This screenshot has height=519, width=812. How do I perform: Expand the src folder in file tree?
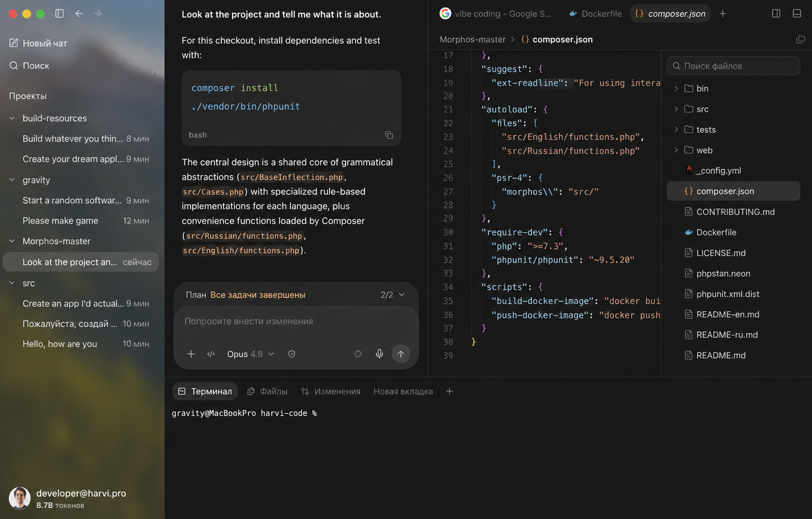tap(733, 109)
